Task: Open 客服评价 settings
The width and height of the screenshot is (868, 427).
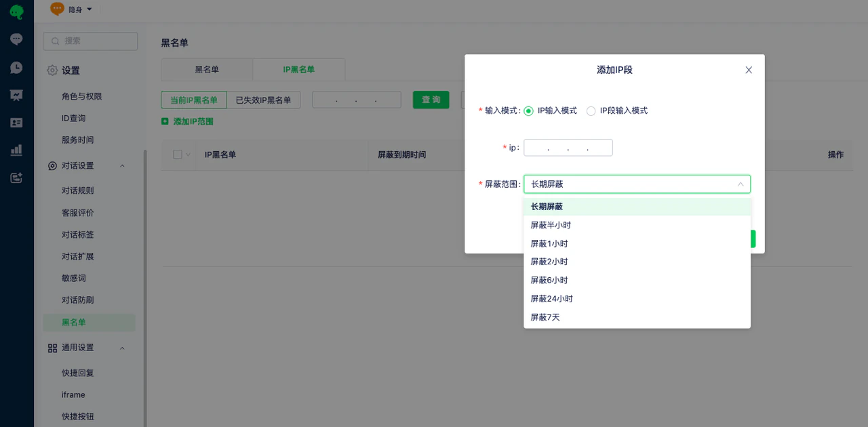Action: 78,213
